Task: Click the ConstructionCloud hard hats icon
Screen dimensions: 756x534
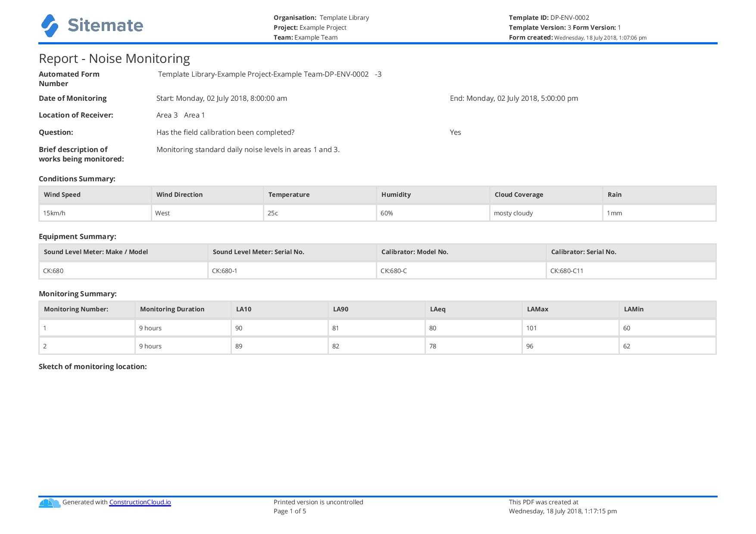Action: (x=50, y=503)
